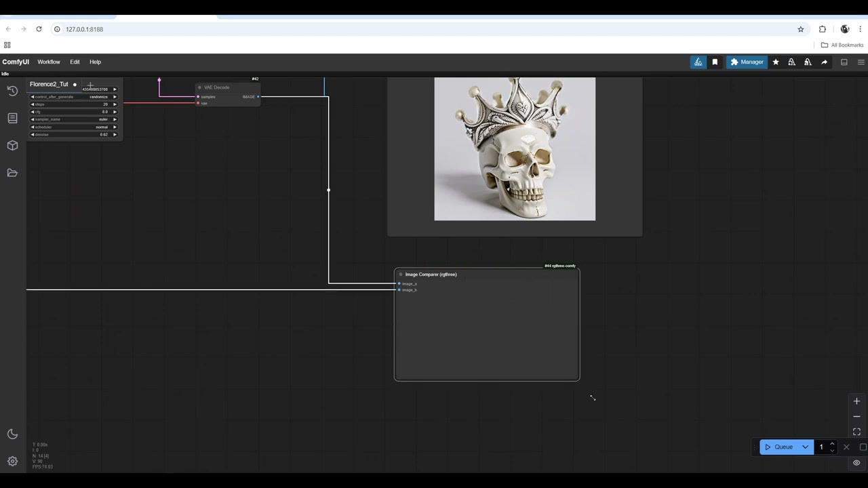Open the queue history sidebar icon
Image resolution: width=868 pixels, height=488 pixels.
[12, 91]
